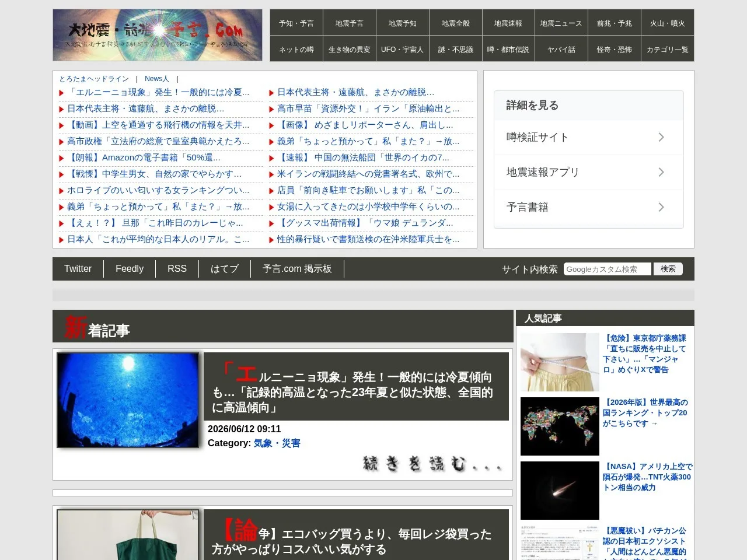Open headline 【動画】上空を通過する飛行機
The image size is (747, 560).
158,125
